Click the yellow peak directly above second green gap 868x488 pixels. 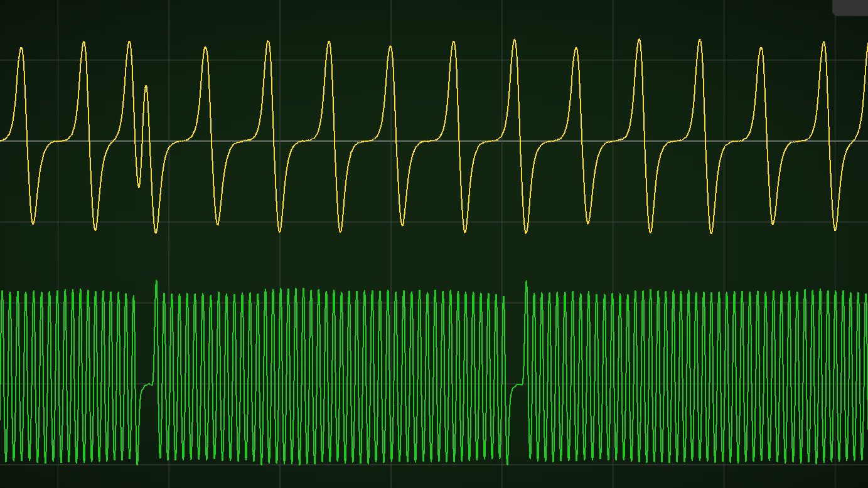(515, 41)
